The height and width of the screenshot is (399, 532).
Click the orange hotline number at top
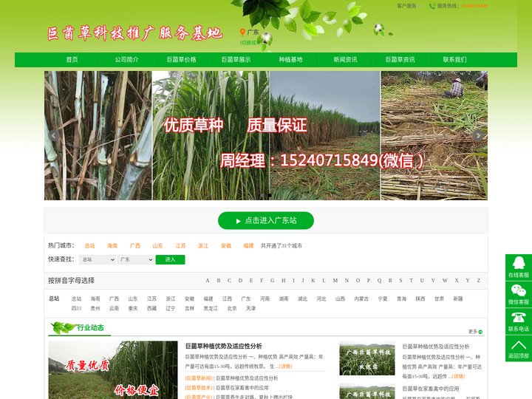coord(474,6)
